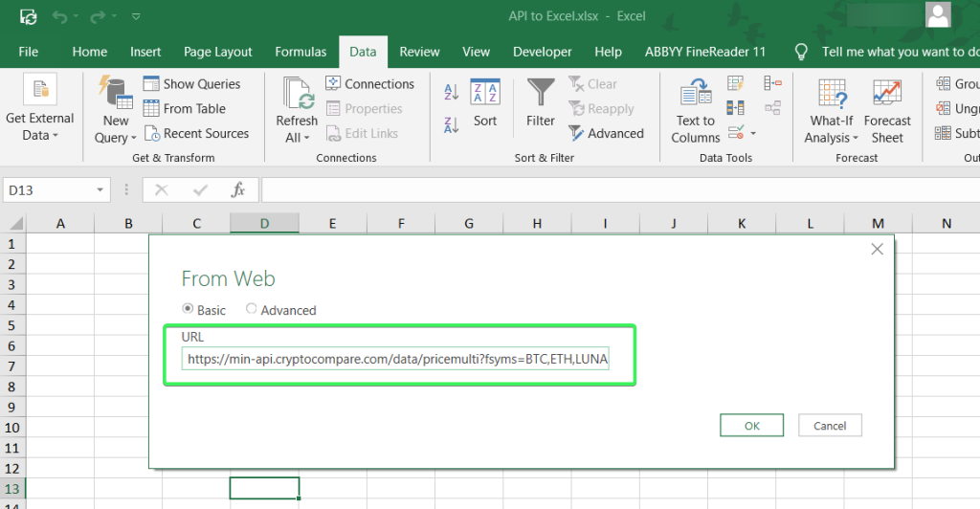
Task: Click the Insert Function fx icon
Action: (x=238, y=189)
